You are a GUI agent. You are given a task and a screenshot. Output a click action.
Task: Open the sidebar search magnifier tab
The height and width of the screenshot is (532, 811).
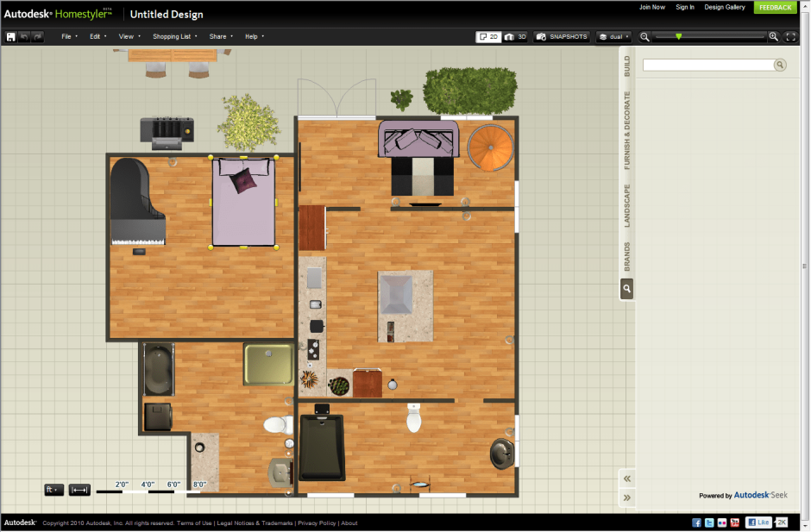point(627,289)
